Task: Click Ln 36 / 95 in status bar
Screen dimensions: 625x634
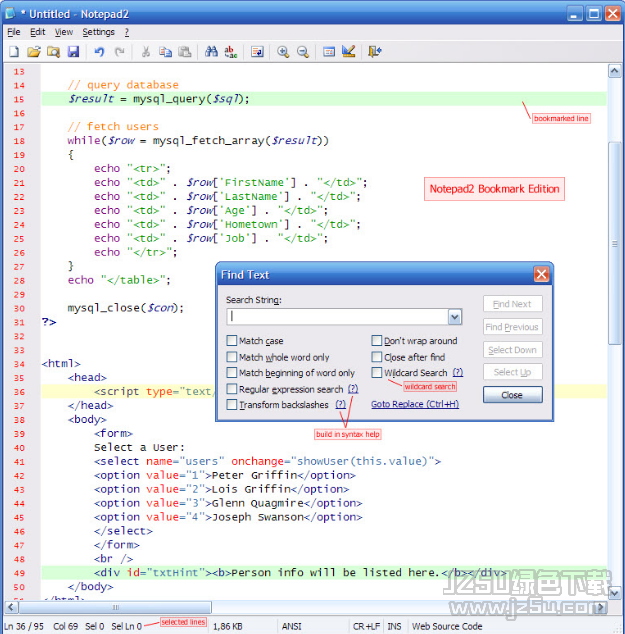Action: pos(24,626)
